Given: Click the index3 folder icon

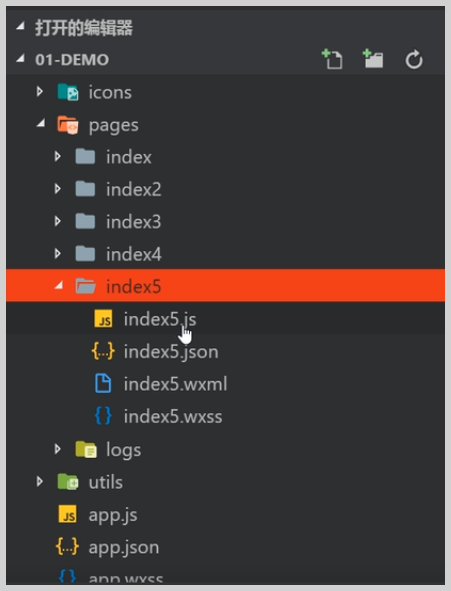Looking at the screenshot, I should tap(85, 222).
